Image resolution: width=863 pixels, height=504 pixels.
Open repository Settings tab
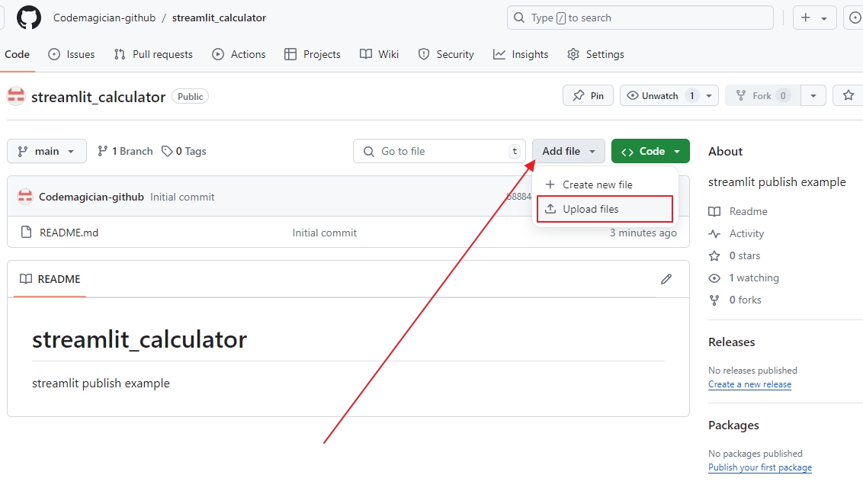tap(595, 54)
